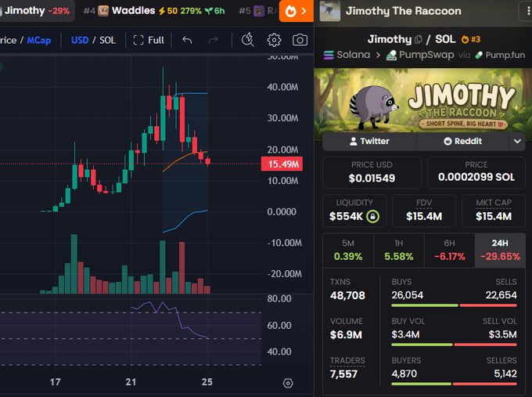Click the MKT CAP $15.4M box
The image size is (532, 397).
pyautogui.click(x=494, y=211)
